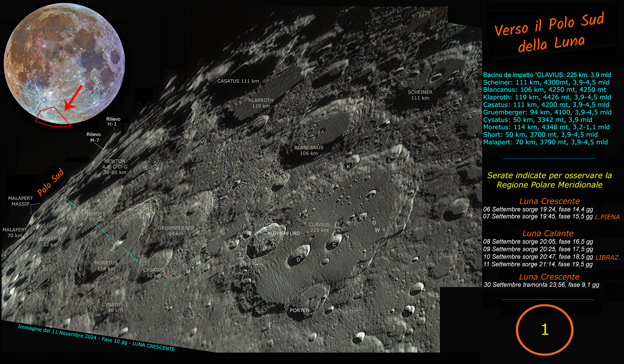Click the orange L.PIENA text
This screenshot has height=364, width=624.
click(607, 217)
